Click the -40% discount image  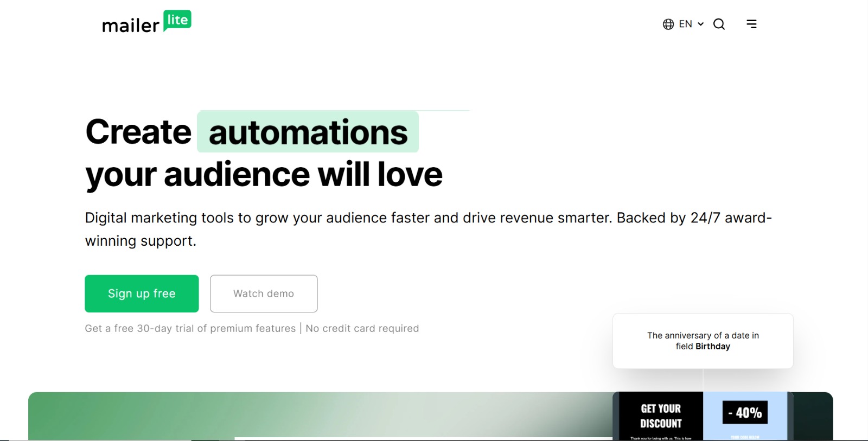tap(745, 413)
